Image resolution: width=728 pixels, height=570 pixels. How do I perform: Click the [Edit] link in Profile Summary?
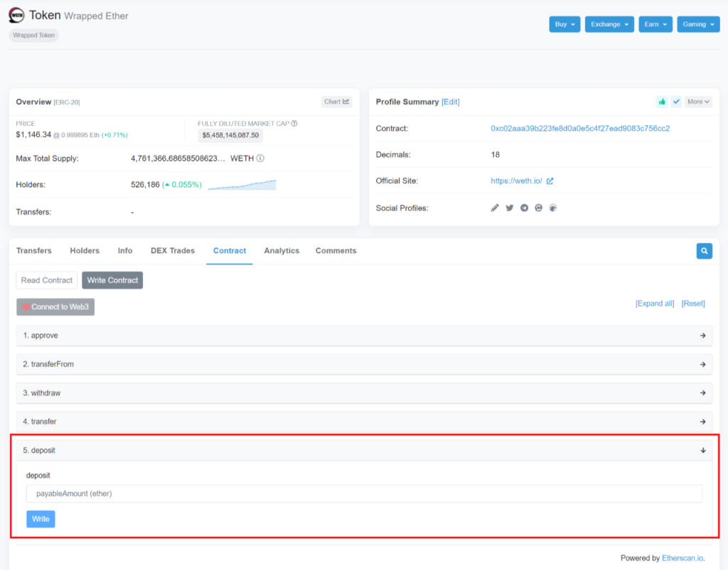450,102
